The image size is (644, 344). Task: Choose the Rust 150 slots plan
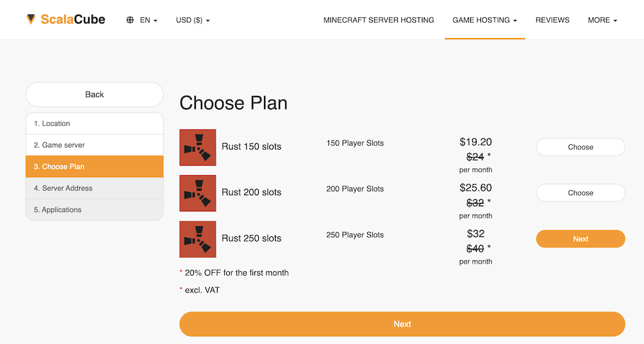pyautogui.click(x=580, y=147)
